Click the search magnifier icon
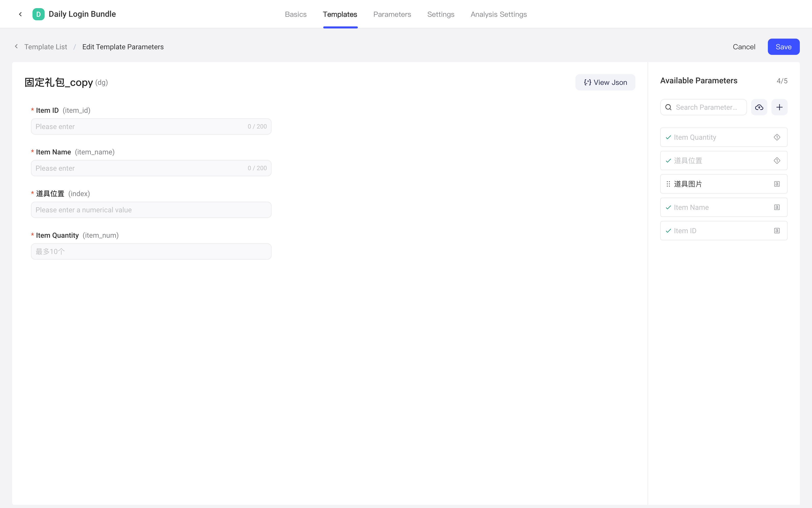 coord(668,107)
